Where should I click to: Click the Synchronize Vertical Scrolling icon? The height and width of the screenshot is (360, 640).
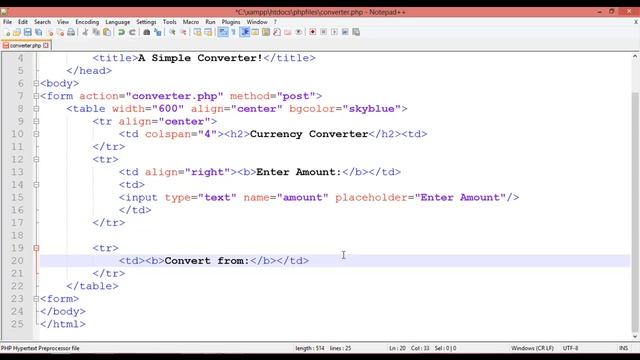(x=198, y=32)
